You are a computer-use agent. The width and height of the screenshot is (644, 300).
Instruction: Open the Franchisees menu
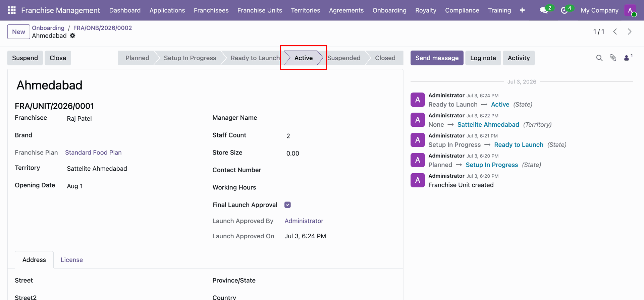point(211,10)
